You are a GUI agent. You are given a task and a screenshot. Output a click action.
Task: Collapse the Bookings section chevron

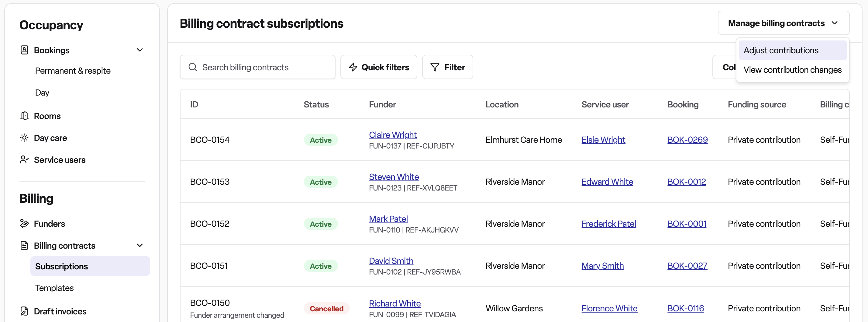point(140,50)
